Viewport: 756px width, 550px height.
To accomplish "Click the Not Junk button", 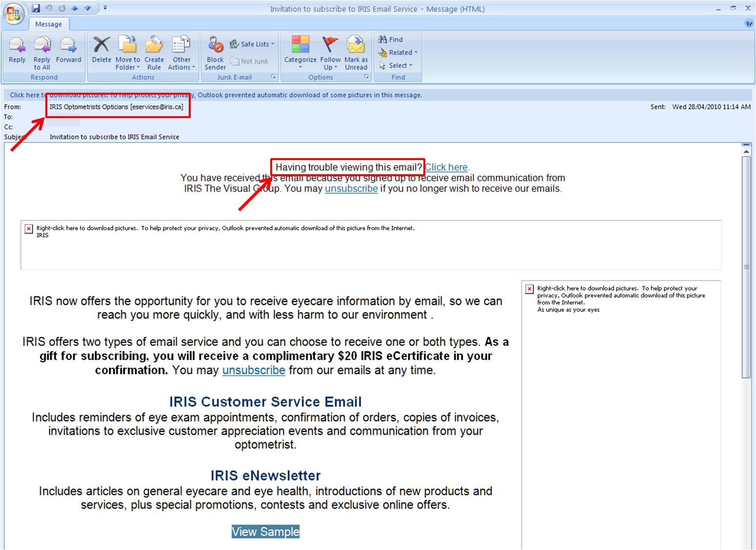I will pyautogui.click(x=249, y=61).
